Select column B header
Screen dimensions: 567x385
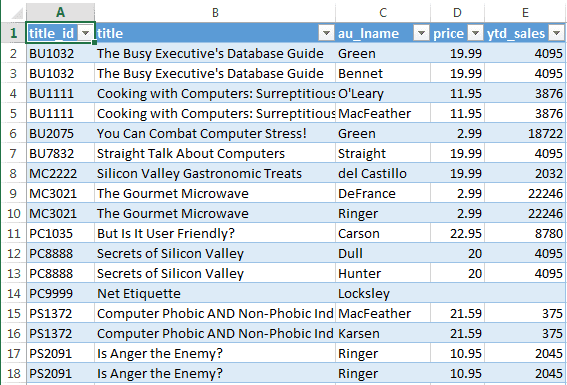(215, 13)
